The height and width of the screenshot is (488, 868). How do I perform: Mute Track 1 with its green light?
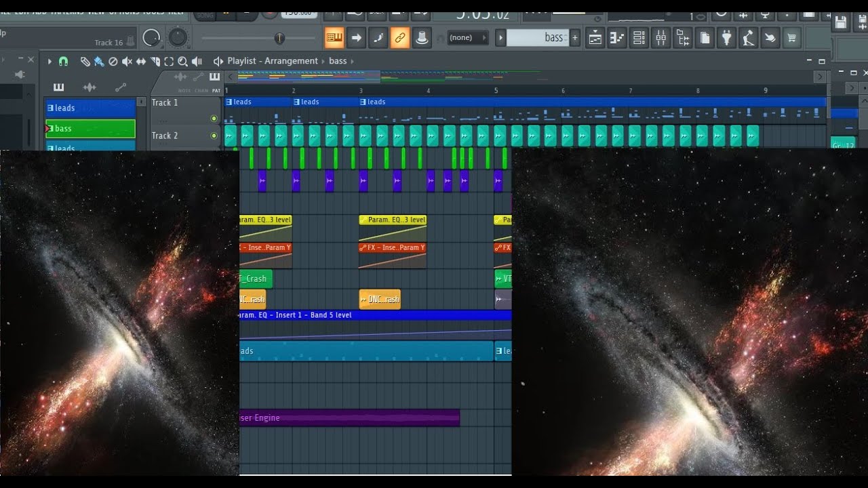point(214,119)
